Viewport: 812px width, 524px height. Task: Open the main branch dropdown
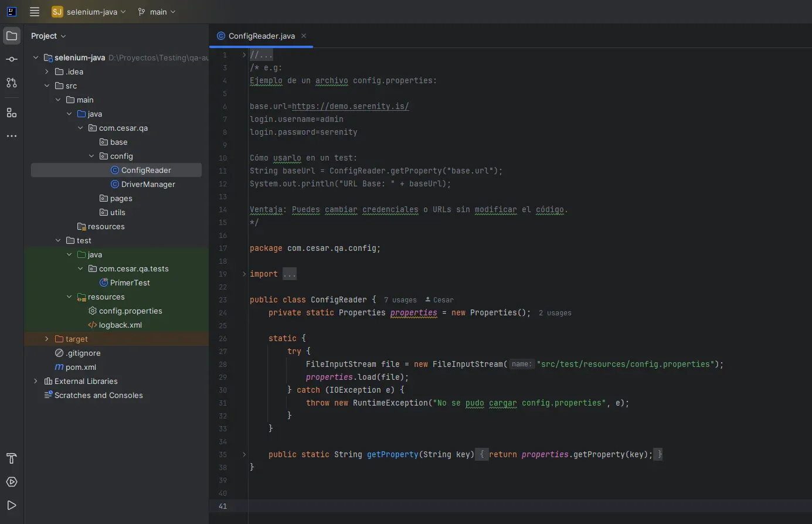(157, 12)
